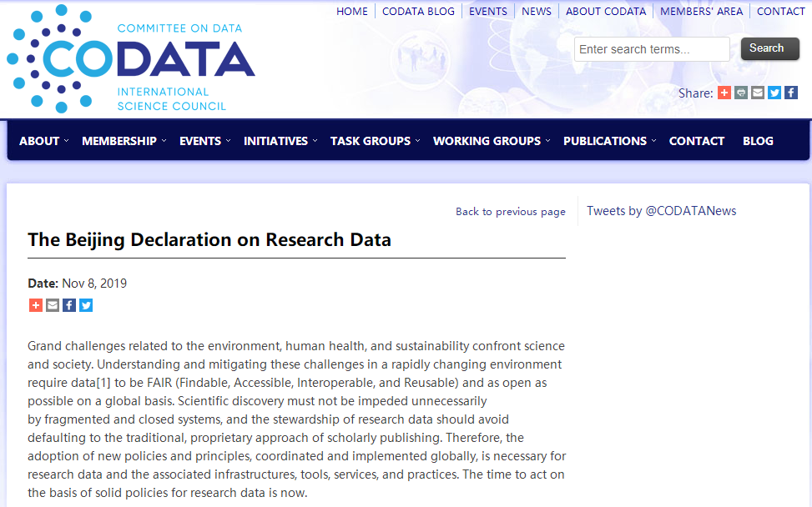Open the CODATA logo home link
Viewport: 812px width, 507px height.
click(131, 58)
